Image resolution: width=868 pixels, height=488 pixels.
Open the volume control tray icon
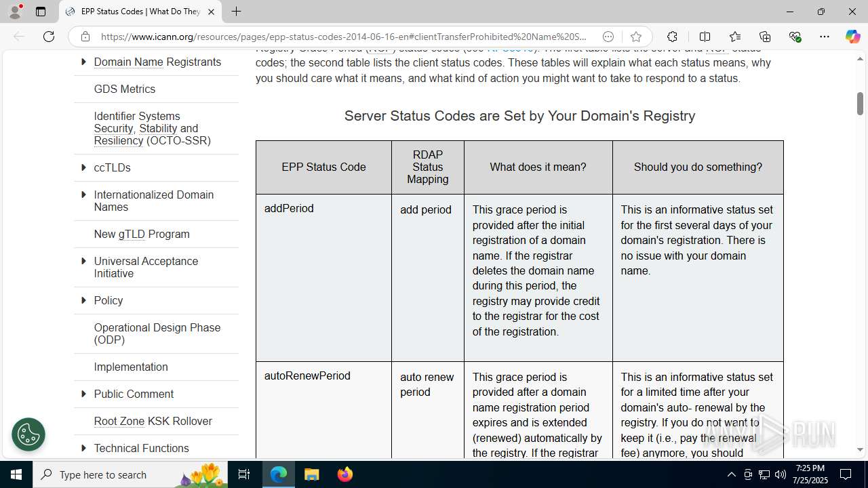pos(780,474)
